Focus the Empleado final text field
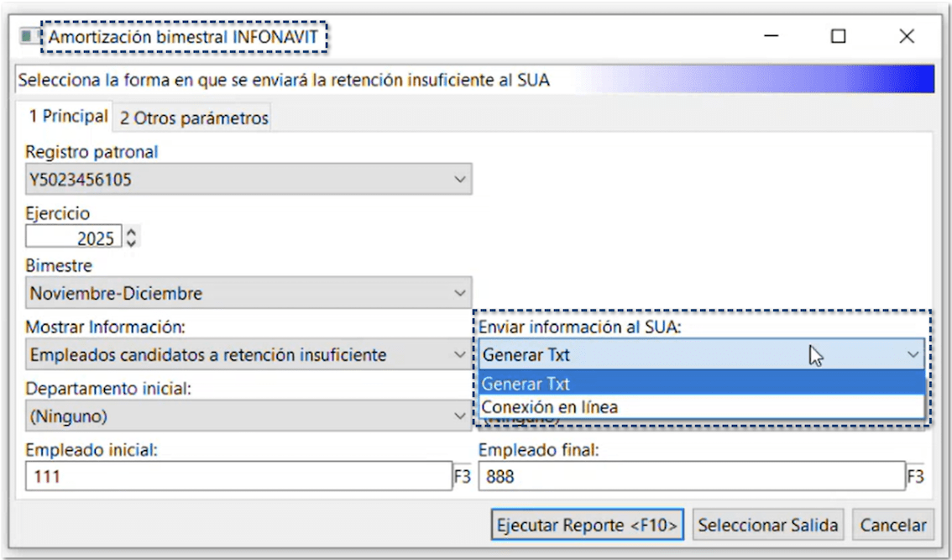The height and width of the screenshot is (560, 952). (x=691, y=477)
